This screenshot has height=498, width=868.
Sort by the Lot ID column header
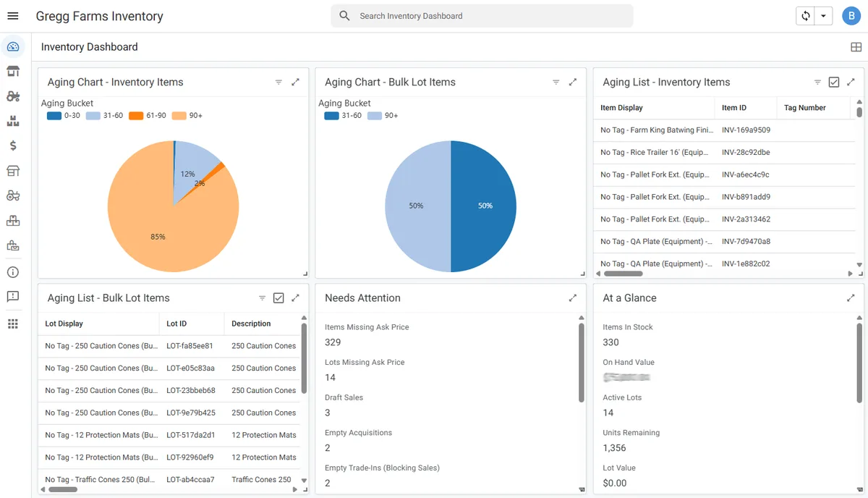(176, 324)
